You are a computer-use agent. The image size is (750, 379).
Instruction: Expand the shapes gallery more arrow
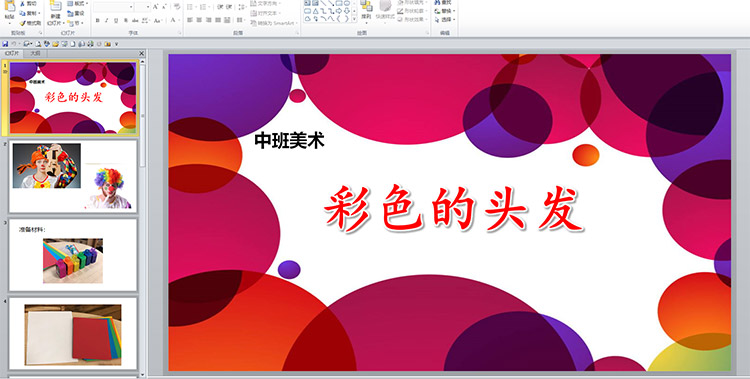pyautogui.click(x=354, y=19)
